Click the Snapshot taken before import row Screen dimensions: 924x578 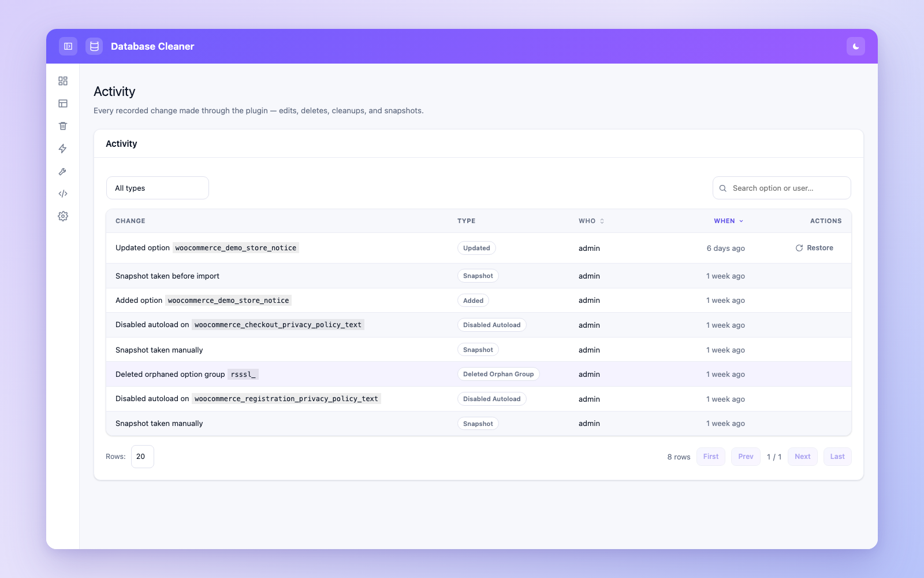coord(479,276)
